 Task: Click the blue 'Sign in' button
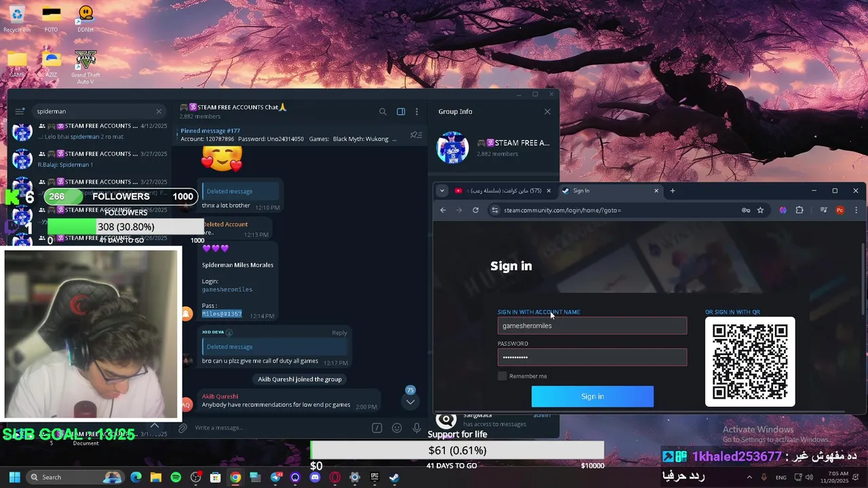[593, 396]
